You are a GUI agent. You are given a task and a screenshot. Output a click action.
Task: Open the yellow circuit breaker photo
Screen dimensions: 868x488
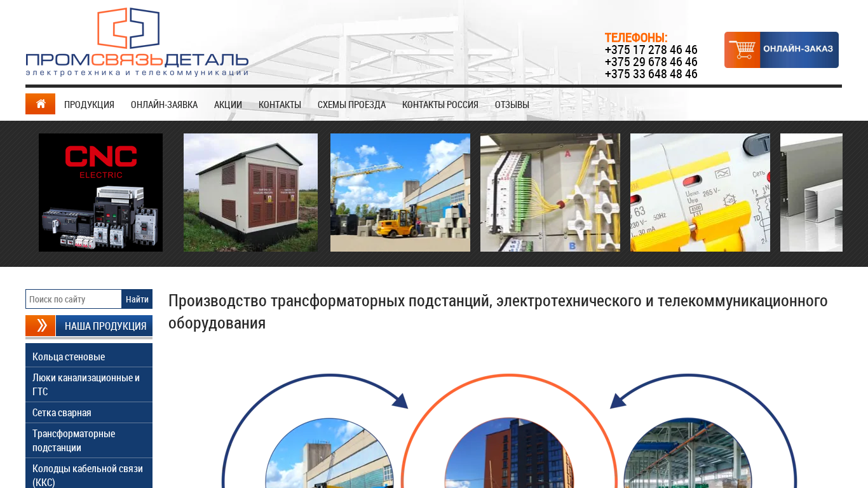coord(700,193)
